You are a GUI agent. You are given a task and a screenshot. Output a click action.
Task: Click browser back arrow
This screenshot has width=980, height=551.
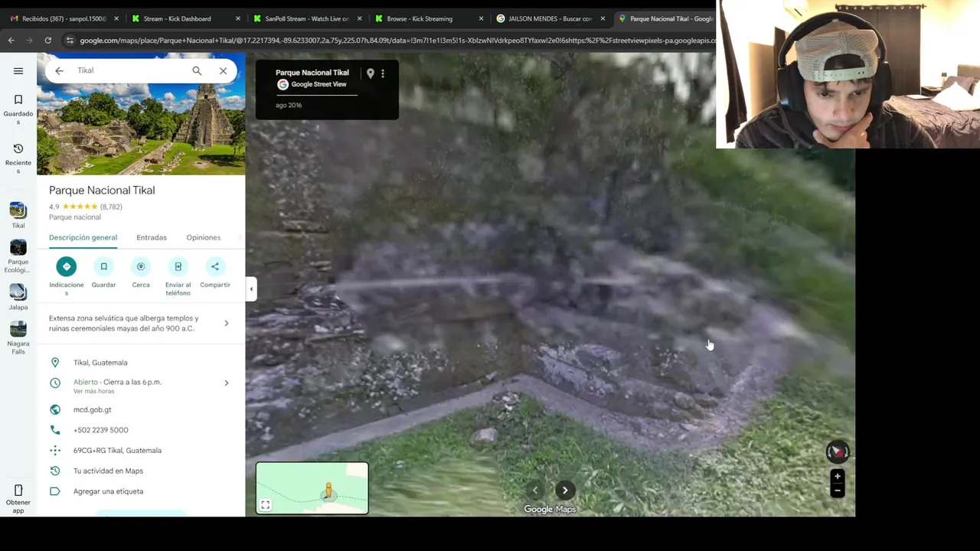11,40
